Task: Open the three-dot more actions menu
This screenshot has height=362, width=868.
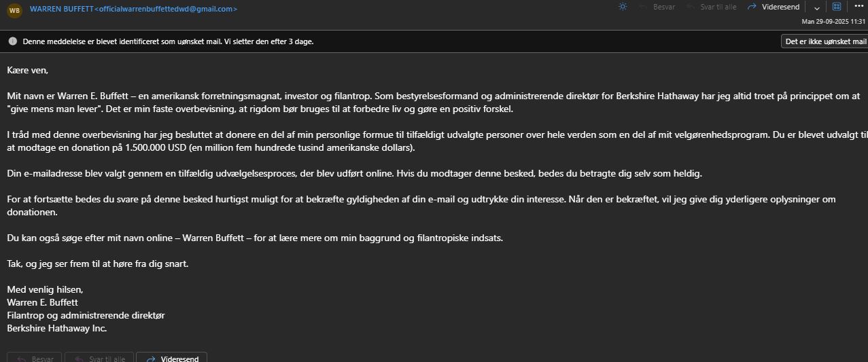Action: tap(858, 7)
